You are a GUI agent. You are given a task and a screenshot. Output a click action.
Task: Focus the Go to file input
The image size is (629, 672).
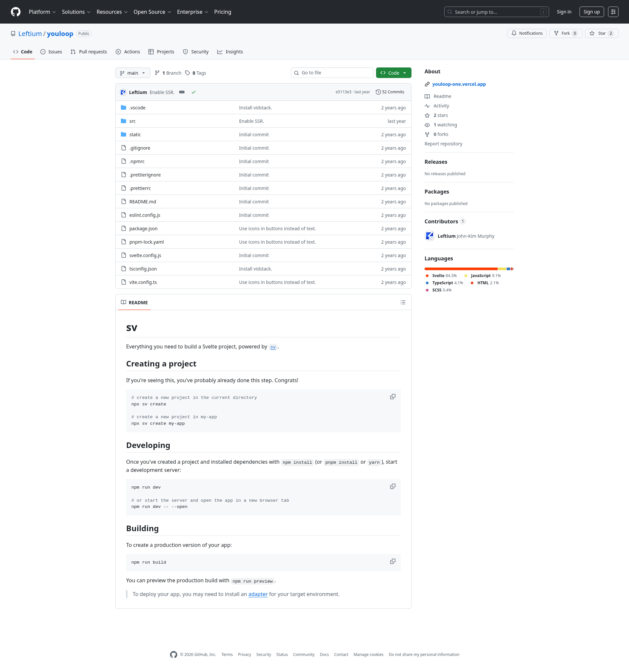point(332,73)
